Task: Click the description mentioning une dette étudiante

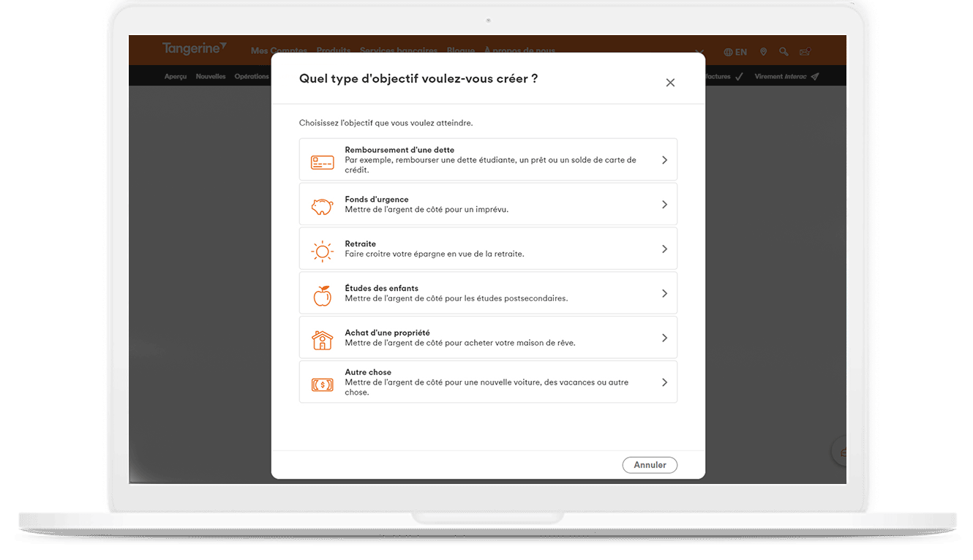Action: coord(490,164)
